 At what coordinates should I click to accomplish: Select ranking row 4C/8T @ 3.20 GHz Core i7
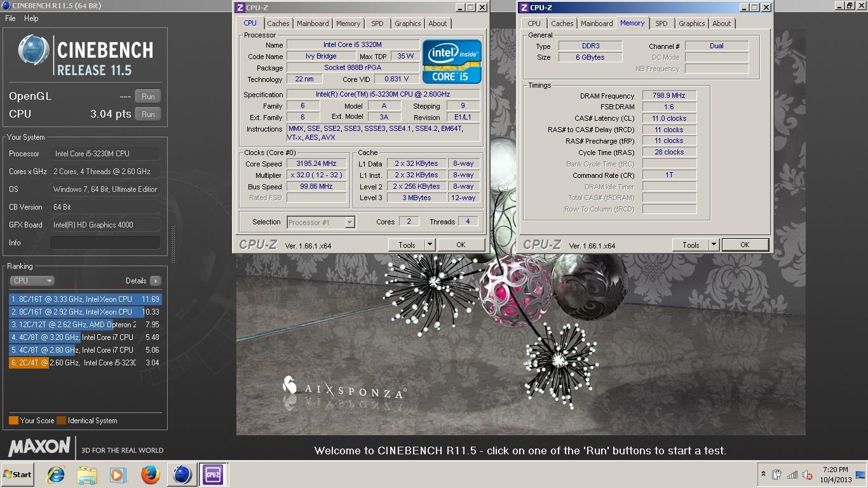pos(85,337)
